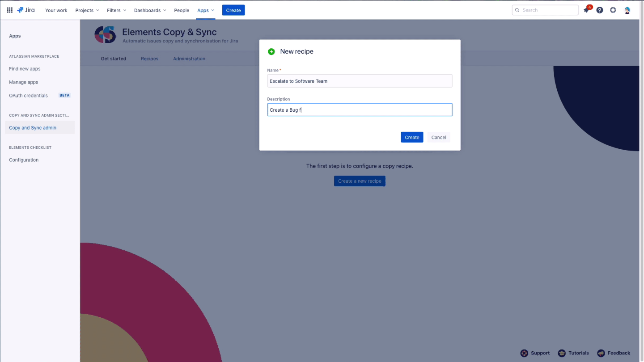Expand the Apps dropdown

(206, 10)
